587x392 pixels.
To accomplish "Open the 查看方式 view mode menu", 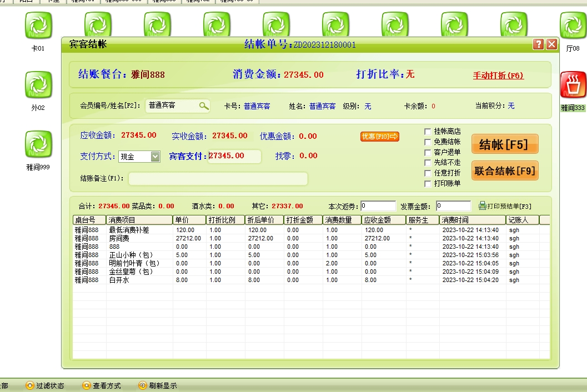I will tap(101, 385).
